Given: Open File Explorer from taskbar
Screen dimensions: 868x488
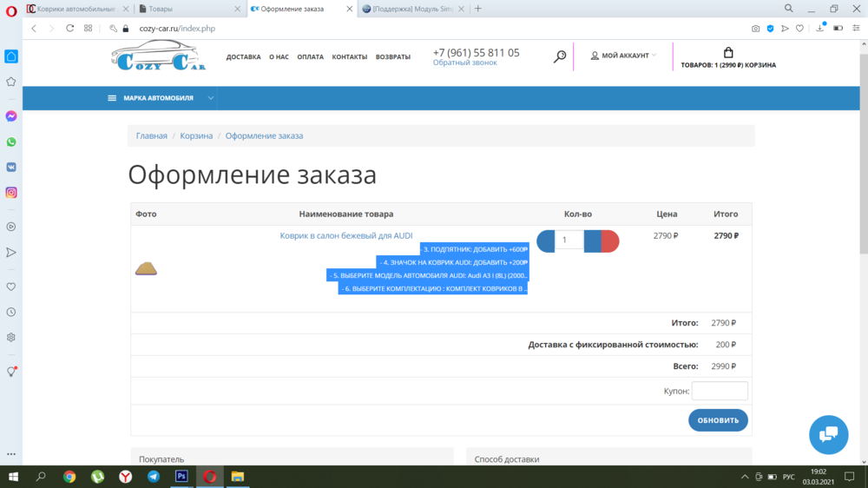Looking at the screenshot, I should click(238, 477).
